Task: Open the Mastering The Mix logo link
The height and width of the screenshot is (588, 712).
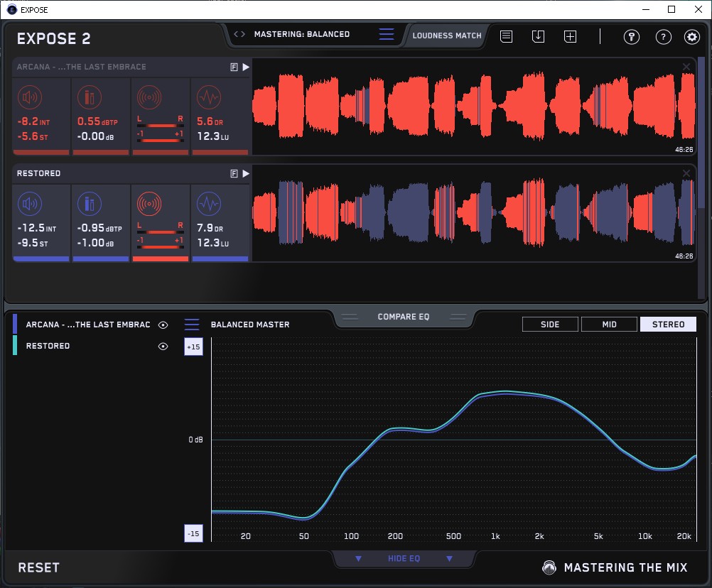Action: click(615, 567)
